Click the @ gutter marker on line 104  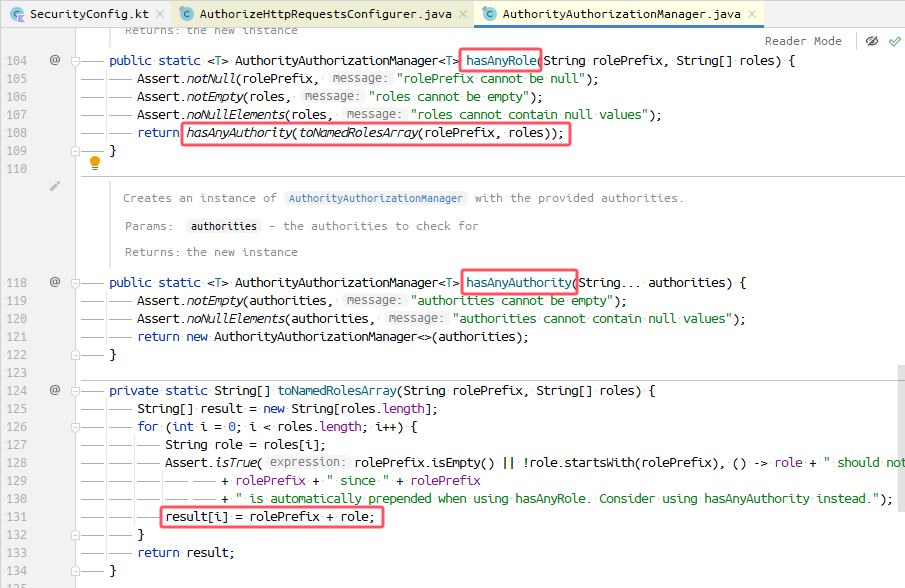pos(55,59)
